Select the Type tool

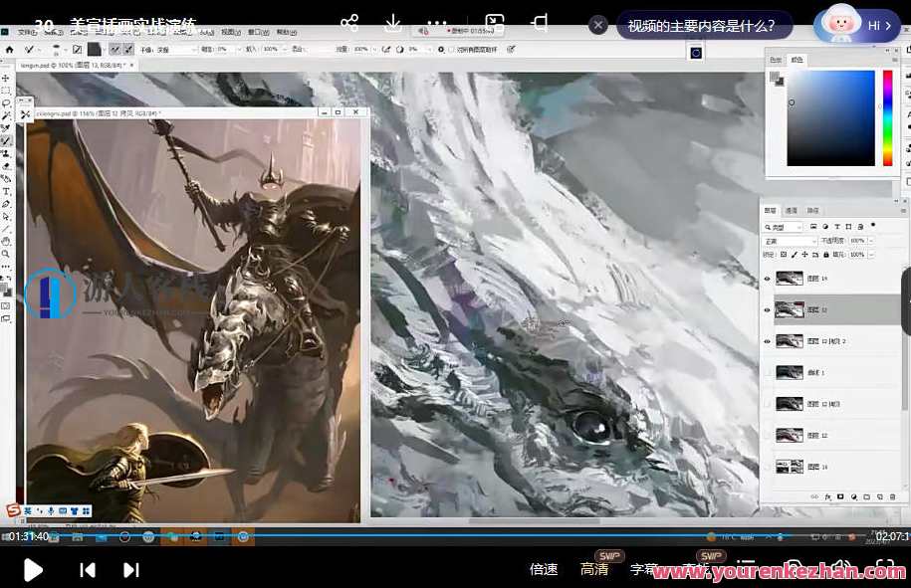point(6,191)
